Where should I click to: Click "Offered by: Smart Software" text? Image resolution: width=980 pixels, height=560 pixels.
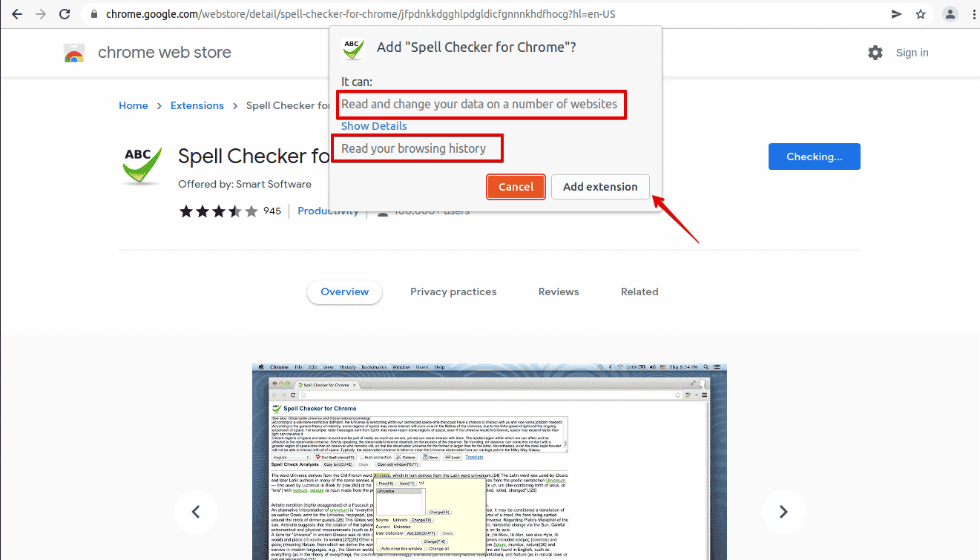click(245, 184)
